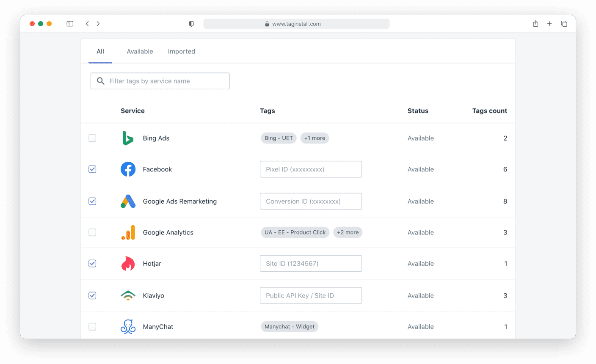Go back with the browser back arrow
This screenshot has width=596, height=364.
pyautogui.click(x=87, y=24)
